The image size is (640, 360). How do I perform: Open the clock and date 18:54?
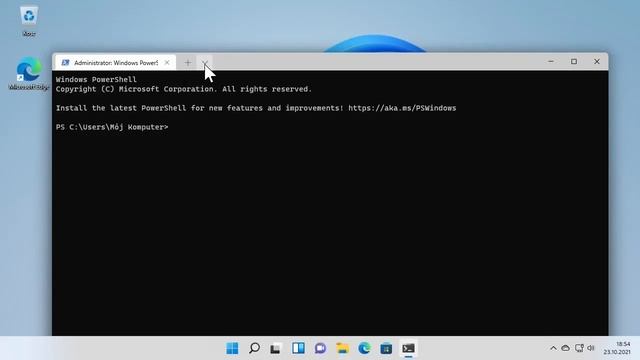point(617,348)
